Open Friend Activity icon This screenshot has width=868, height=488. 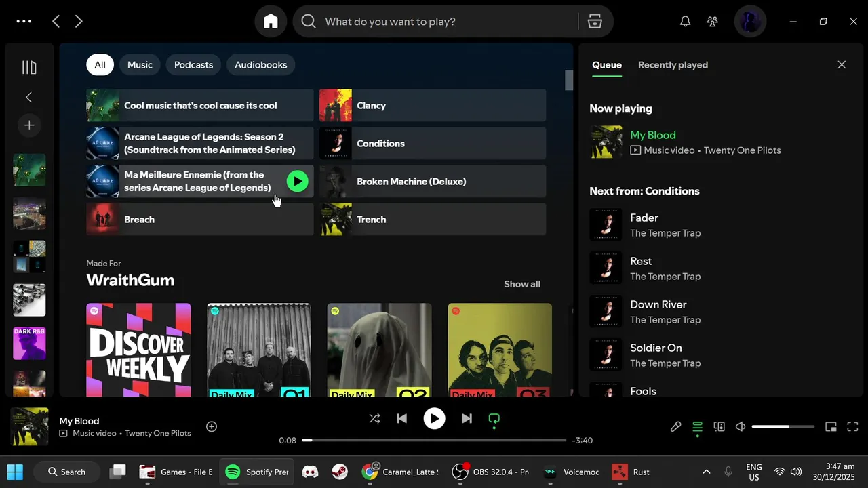coord(712,22)
